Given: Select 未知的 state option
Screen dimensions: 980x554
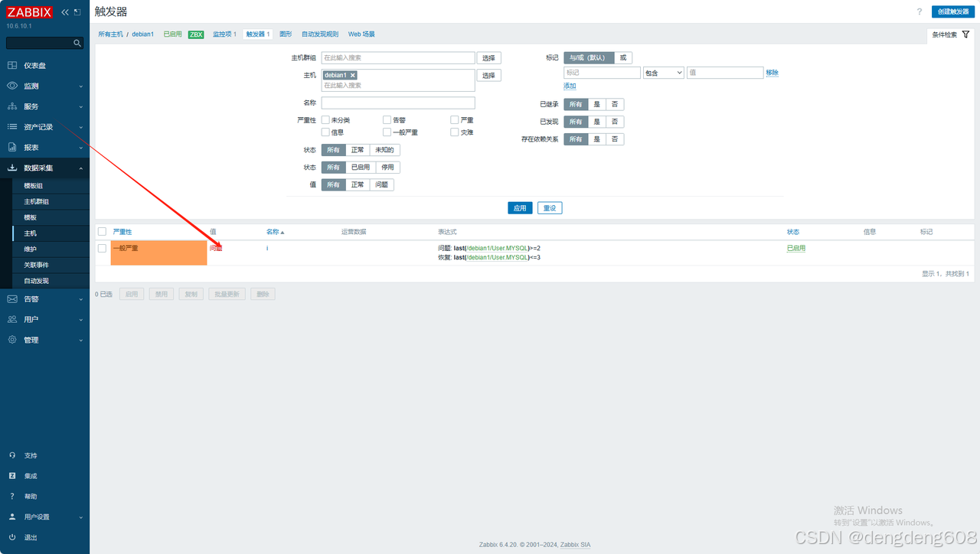Looking at the screenshot, I should point(384,150).
